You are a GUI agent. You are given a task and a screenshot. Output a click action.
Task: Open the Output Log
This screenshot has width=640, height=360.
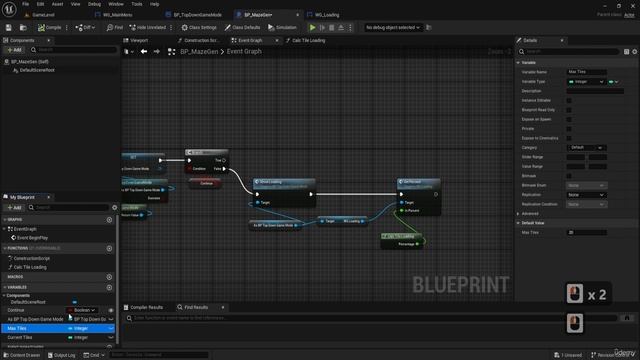tap(61, 355)
